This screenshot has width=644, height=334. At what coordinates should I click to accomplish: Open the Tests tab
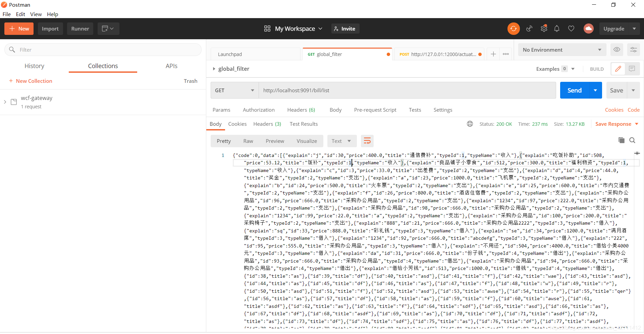click(x=415, y=110)
